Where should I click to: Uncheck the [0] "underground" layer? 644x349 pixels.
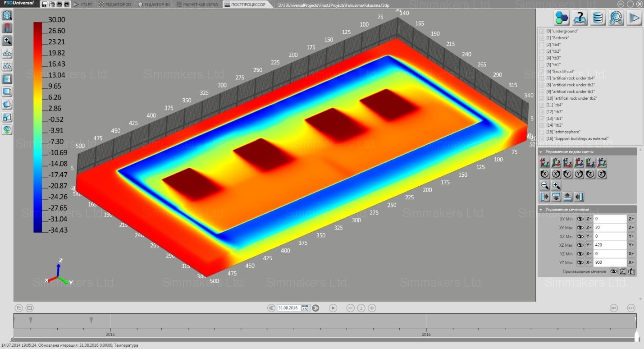(x=542, y=32)
